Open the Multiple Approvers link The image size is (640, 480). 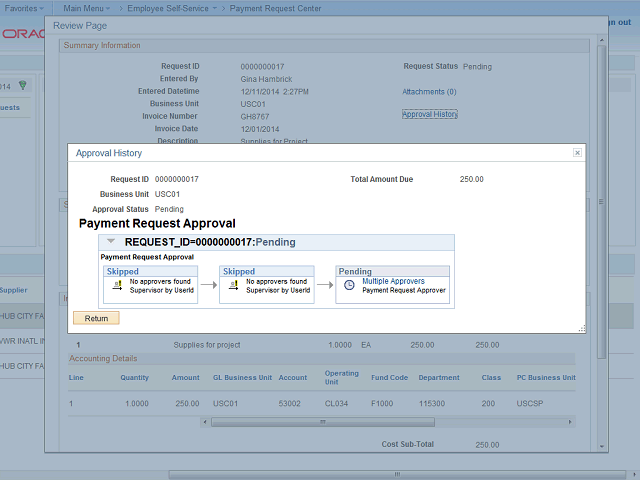pyautogui.click(x=393, y=282)
